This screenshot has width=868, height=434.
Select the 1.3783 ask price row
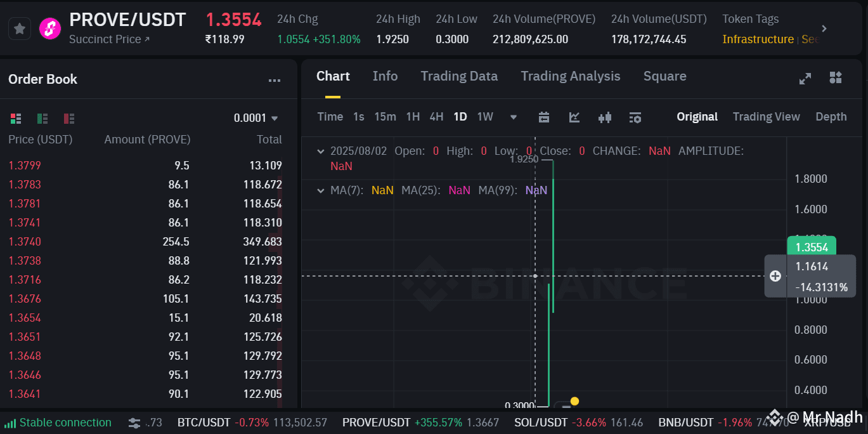click(145, 185)
